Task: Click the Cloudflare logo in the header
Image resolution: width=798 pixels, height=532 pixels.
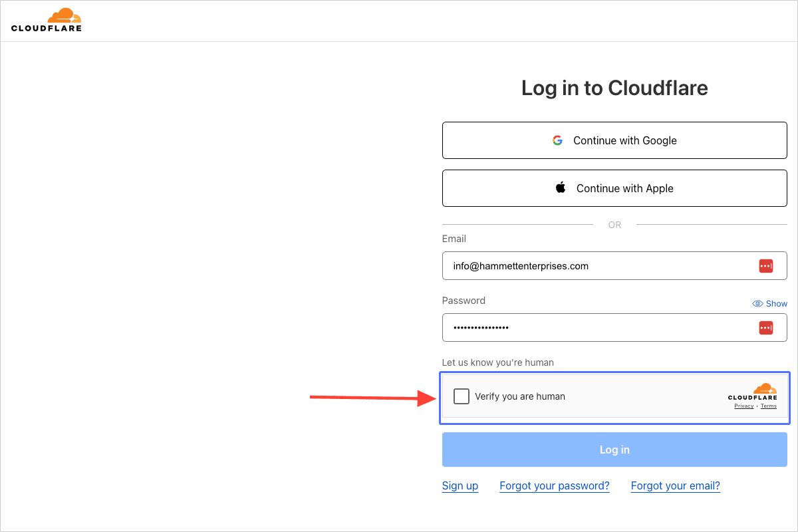Action: coord(47,20)
